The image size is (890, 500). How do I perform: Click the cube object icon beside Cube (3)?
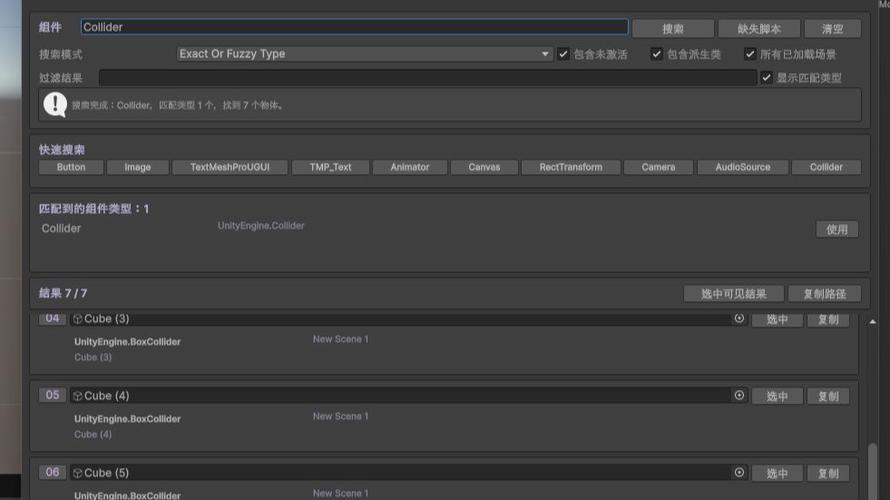[78, 319]
